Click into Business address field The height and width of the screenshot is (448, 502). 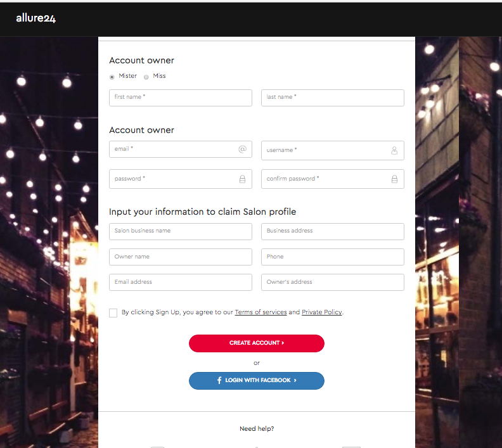click(x=332, y=231)
